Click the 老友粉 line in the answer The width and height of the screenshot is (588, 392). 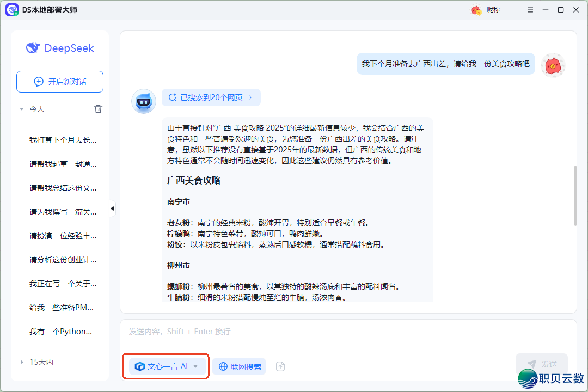[269, 223]
